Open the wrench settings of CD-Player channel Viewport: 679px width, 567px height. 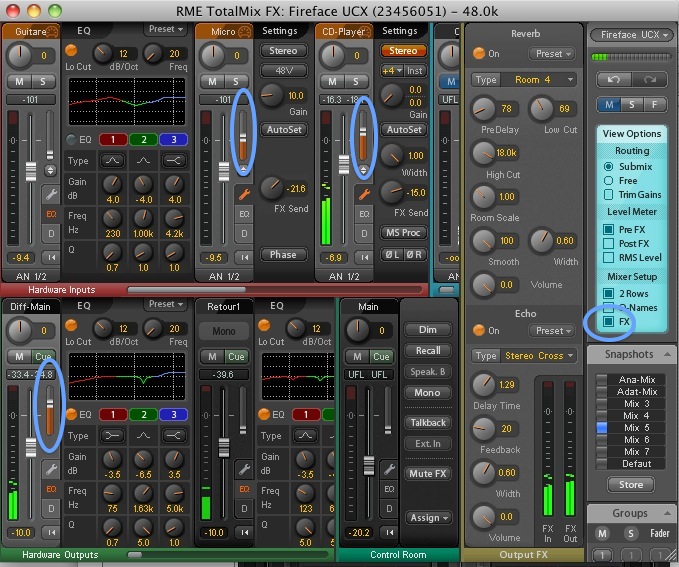click(x=364, y=194)
